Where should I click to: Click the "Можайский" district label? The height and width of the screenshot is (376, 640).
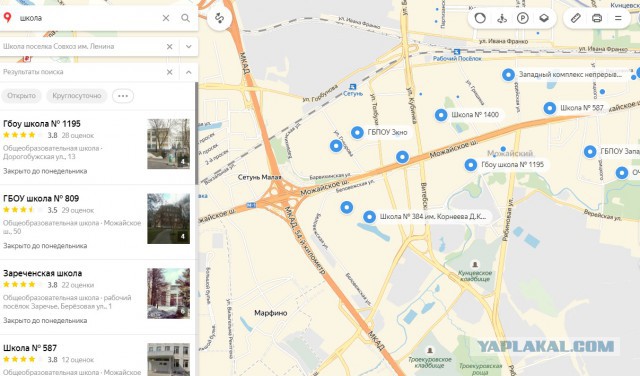point(510,154)
